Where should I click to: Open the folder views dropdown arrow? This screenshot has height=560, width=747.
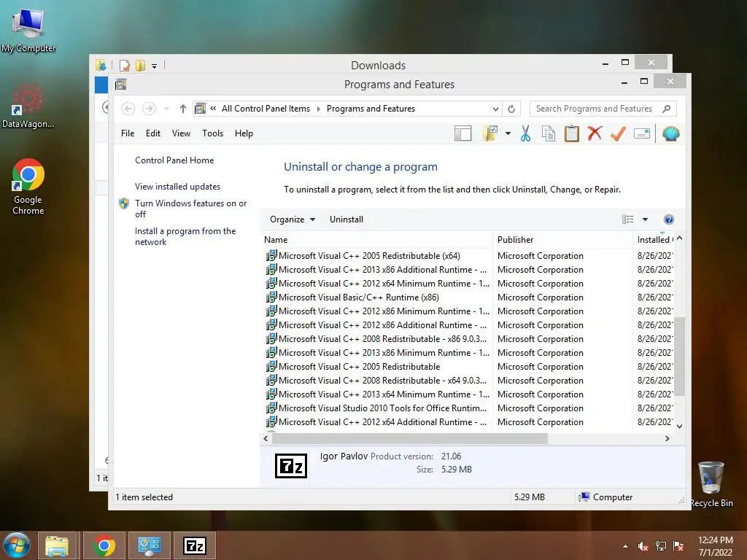click(x=508, y=134)
